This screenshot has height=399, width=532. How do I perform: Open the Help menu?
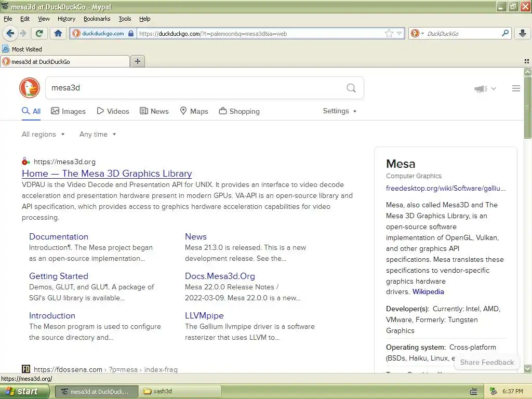click(144, 19)
